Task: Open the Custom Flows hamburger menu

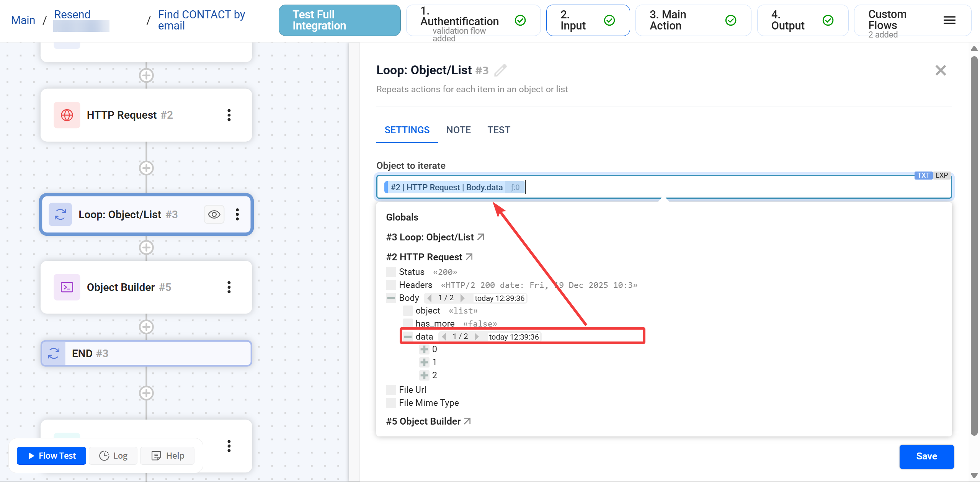Action: point(949,20)
